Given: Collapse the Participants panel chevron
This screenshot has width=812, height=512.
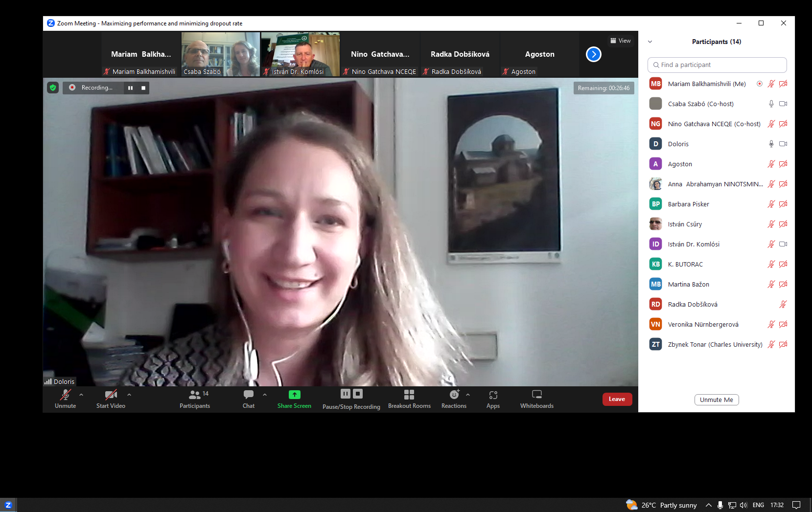Looking at the screenshot, I should (x=650, y=42).
